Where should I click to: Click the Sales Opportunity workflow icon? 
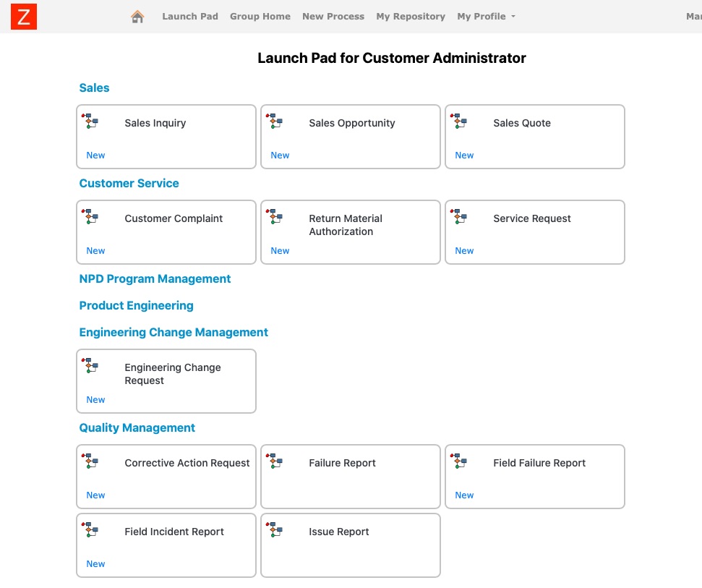274,121
